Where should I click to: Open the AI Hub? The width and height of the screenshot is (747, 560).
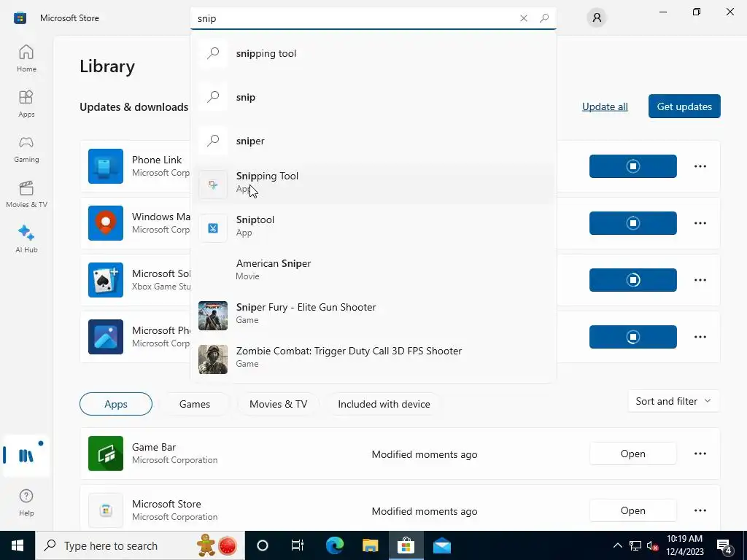pos(26,239)
